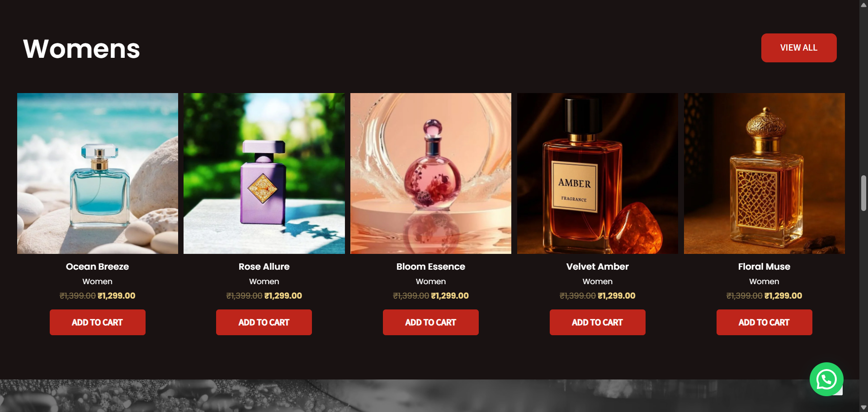Click the View All button
Viewport: 868px width, 412px height.
(x=799, y=48)
